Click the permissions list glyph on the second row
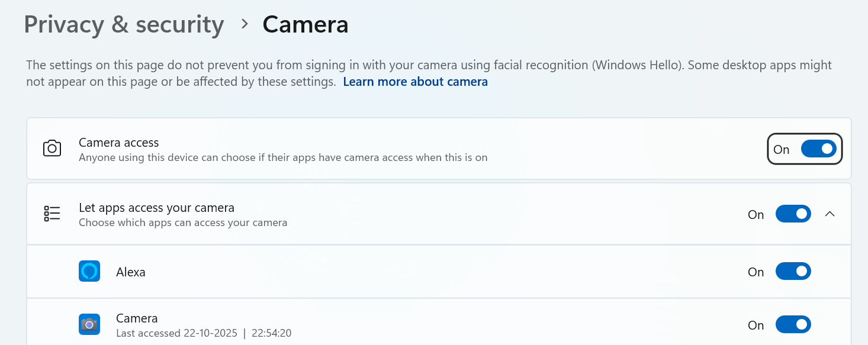Viewport: 868px width, 345px height. tap(52, 214)
